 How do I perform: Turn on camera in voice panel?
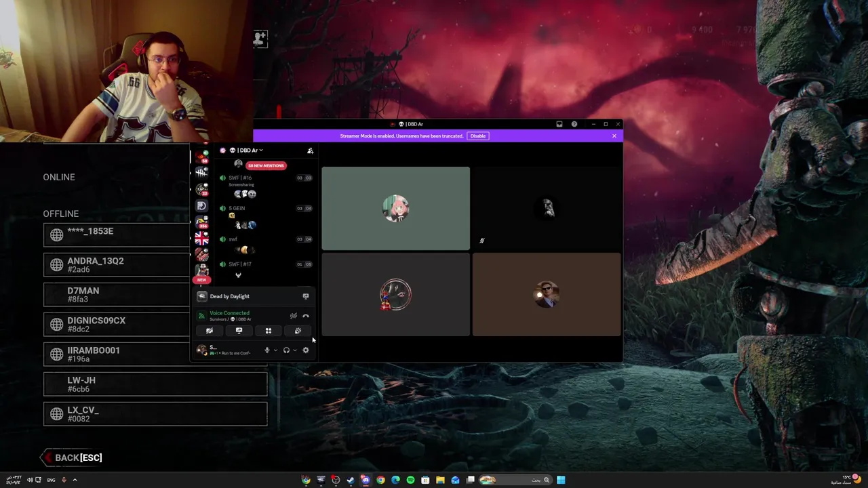pyautogui.click(x=210, y=331)
